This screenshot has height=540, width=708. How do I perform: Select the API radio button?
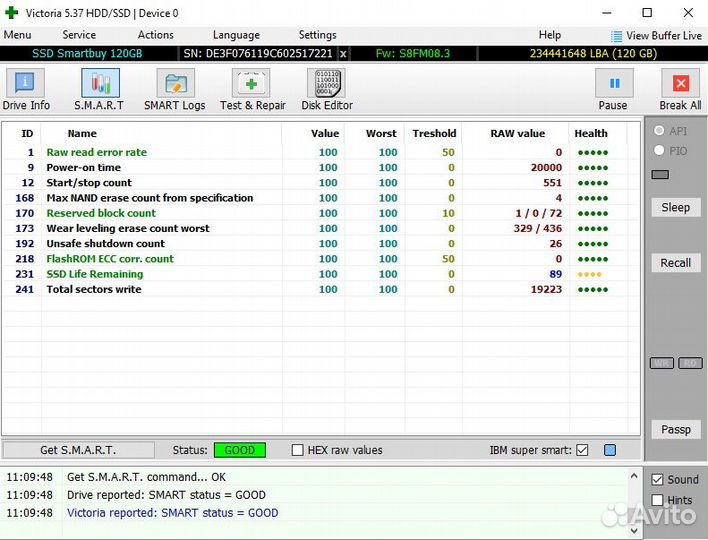(659, 131)
